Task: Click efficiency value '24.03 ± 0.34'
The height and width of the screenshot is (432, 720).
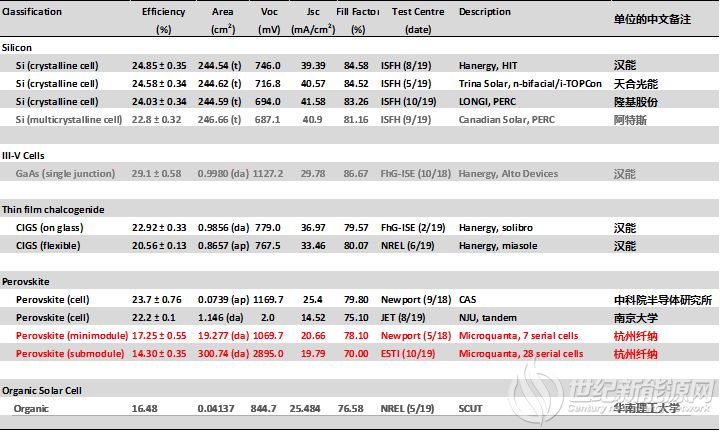Action: pos(159,101)
